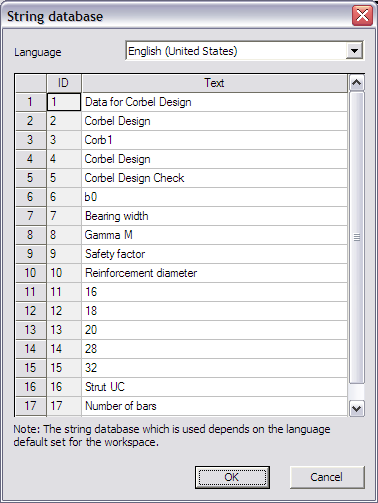Click the OK button
Image resolution: width=378 pixels, height=503 pixels.
(232, 477)
